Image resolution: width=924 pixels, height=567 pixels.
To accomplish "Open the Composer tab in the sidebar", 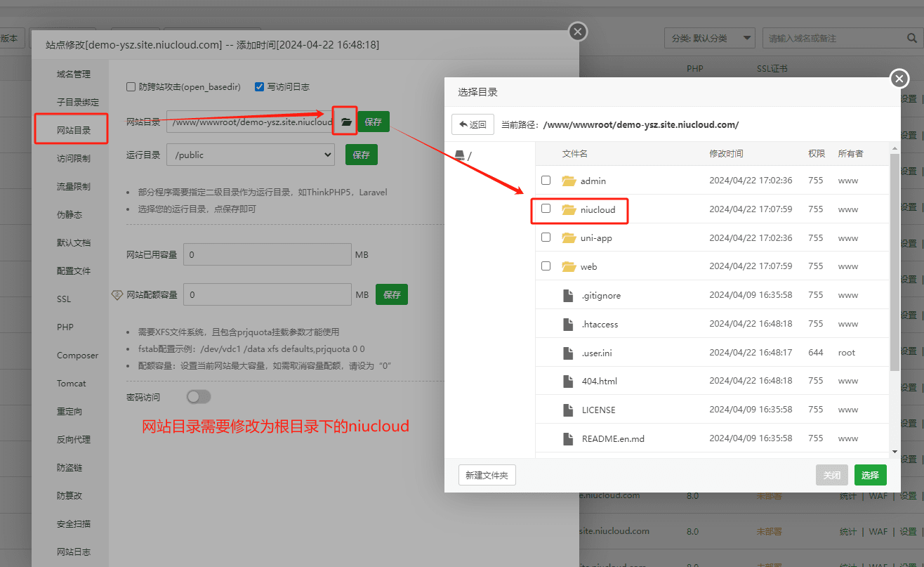I will [x=77, y=356].
